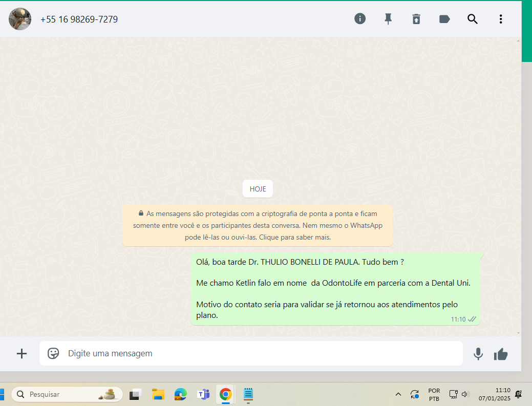This screenshot has height=406, width=532.
Task: Select the HOJE date badge
Action: 258,189
